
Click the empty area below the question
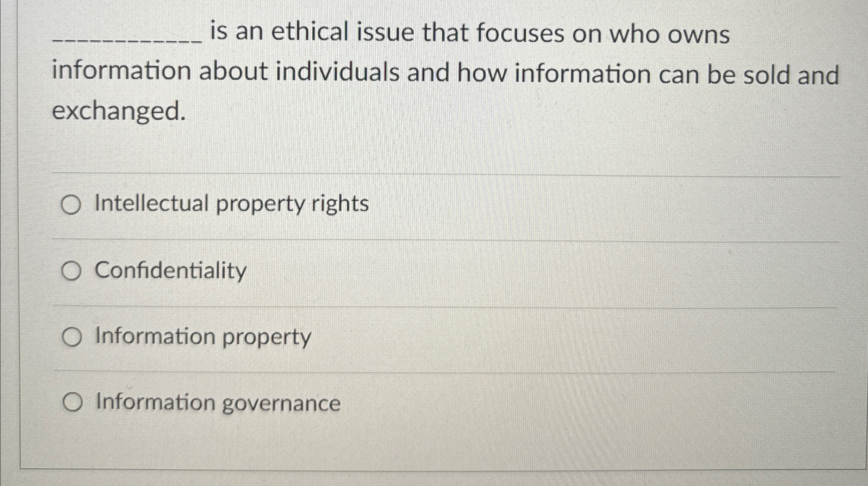[423, 148]
